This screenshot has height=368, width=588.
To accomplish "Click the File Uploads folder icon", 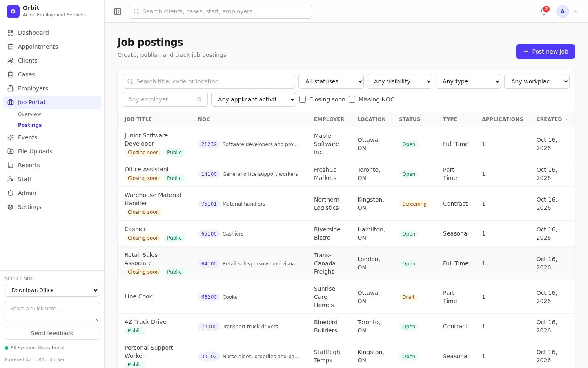I will pyautogui.click(x=11, y=151).
